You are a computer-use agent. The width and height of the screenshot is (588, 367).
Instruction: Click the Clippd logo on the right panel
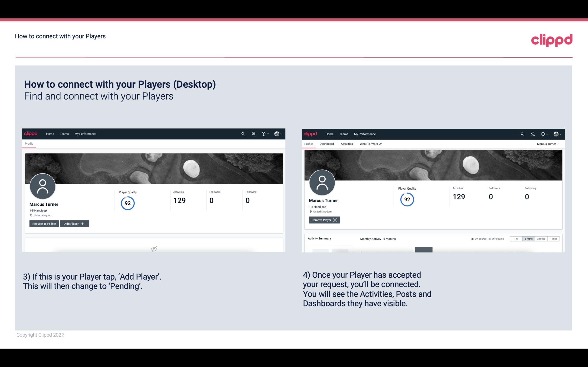[x=310, y=133]
